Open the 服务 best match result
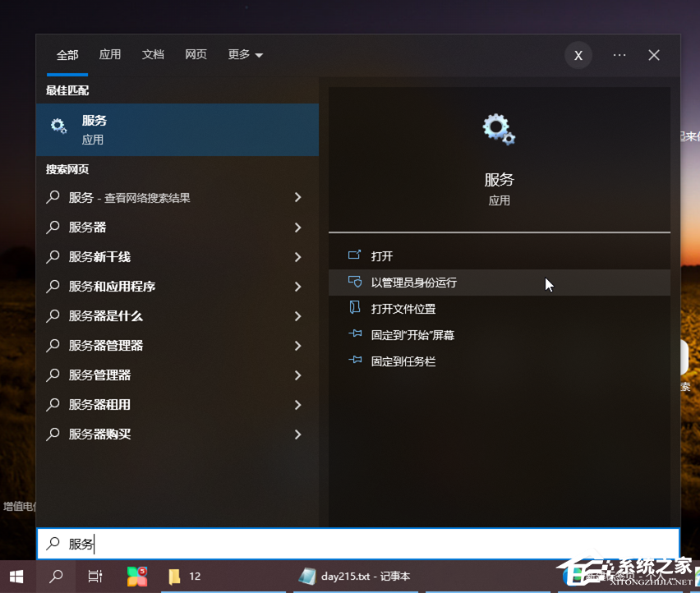 coord(177,130)
